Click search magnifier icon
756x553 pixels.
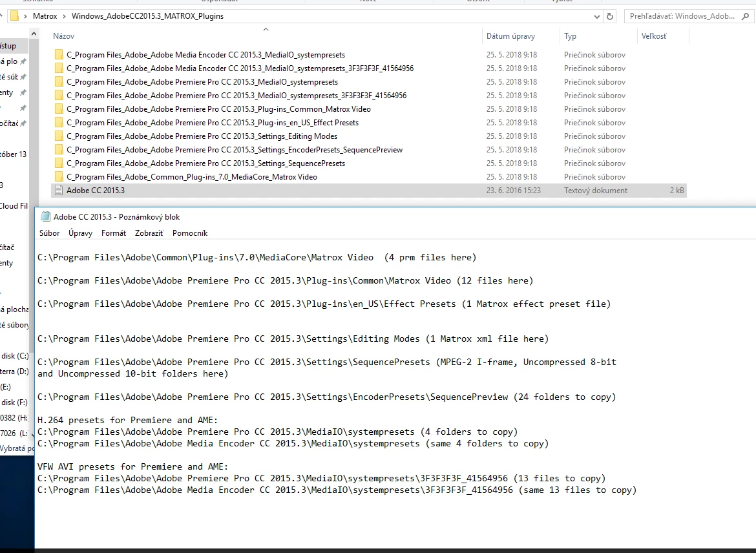(745, 16)
